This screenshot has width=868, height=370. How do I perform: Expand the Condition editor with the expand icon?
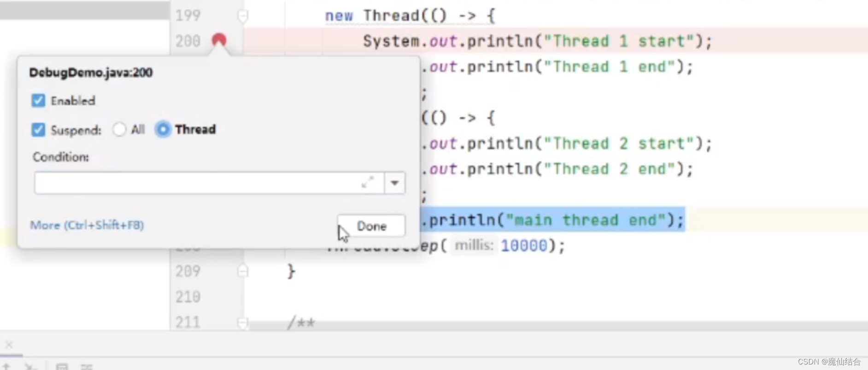tap(367, 183)
